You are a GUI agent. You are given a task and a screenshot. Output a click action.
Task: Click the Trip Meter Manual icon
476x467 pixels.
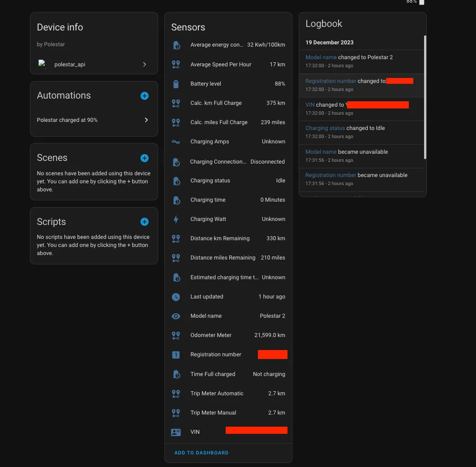[176, 413]
